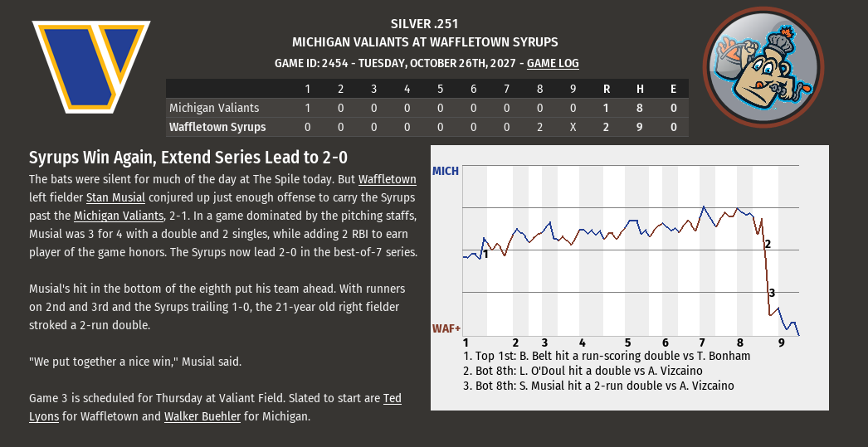
Task: Click the WAF+ label on the chart
Action: pos(446,328)
